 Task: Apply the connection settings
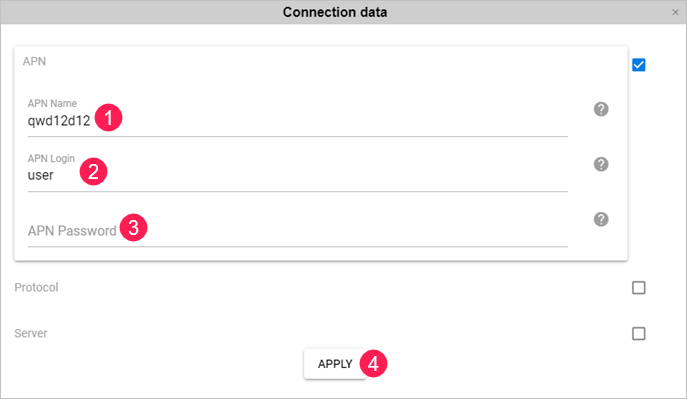[335, 364]
